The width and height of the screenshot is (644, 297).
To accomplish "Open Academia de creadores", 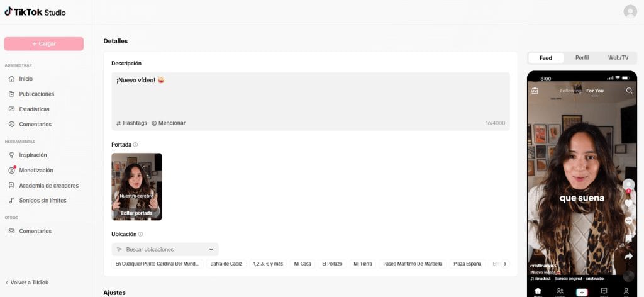I will point(48,186).
